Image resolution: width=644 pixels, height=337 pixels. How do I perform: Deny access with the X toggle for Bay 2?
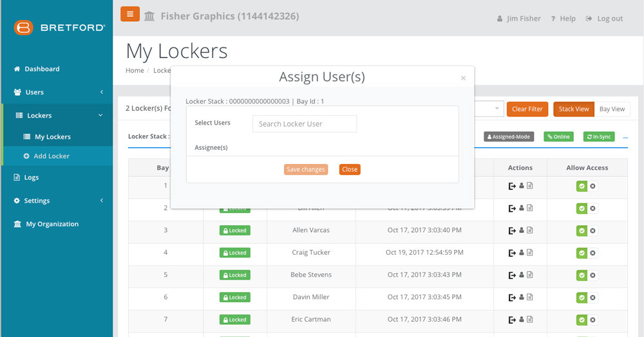[x=592, y=208]
